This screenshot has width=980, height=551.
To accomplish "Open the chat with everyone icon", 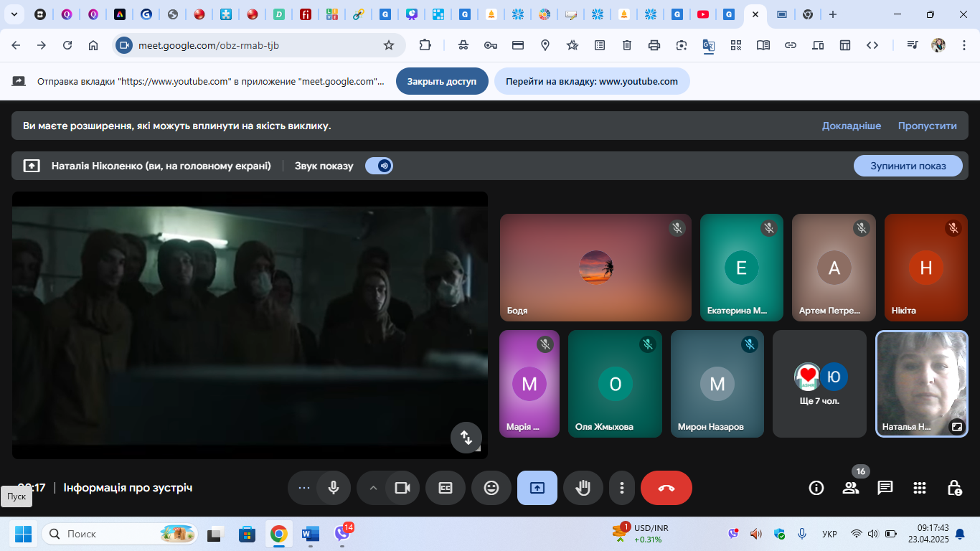I will pos(885,488).
